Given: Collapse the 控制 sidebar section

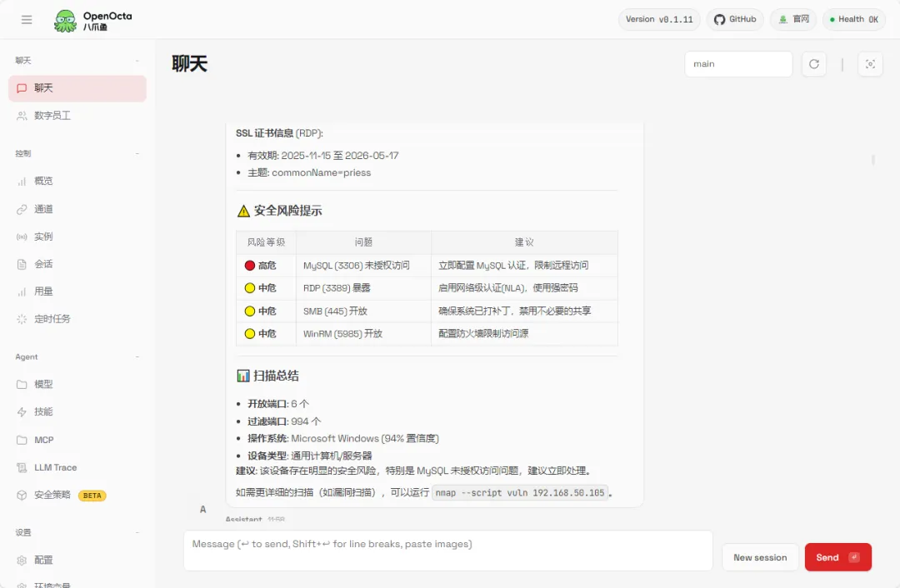Looking at the screenshot, I should (x=137, y=154).
